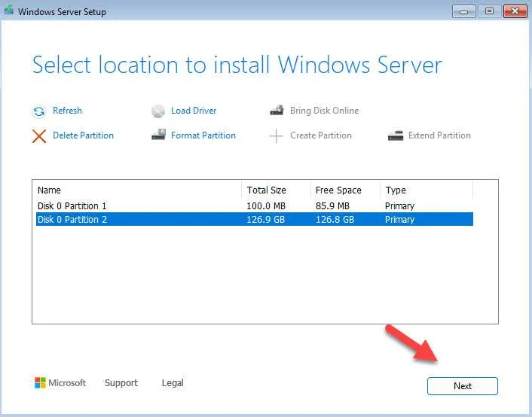
Task: Click Primary type cell of Partition 1
Action: (x=399, y=205)
